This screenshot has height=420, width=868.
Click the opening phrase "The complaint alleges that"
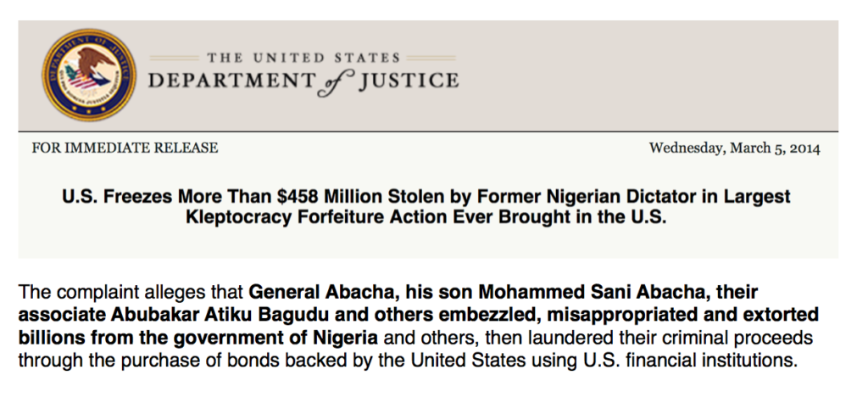[x=131, y=294]
